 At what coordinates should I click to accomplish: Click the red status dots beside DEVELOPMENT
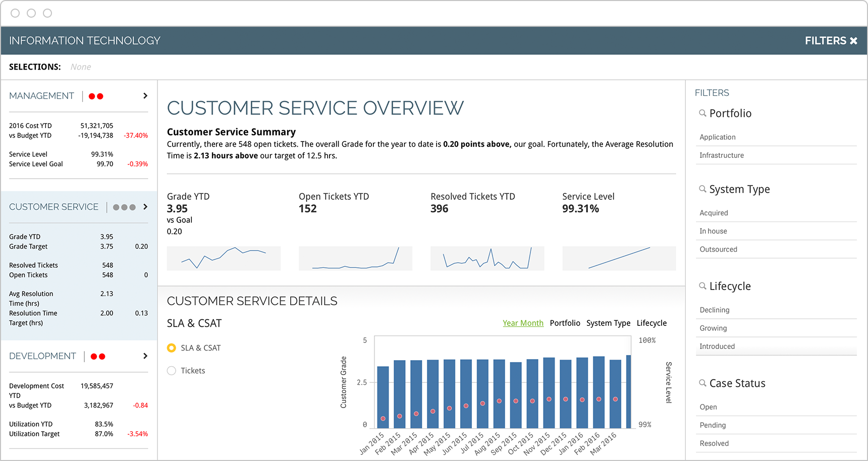[98, 357]
